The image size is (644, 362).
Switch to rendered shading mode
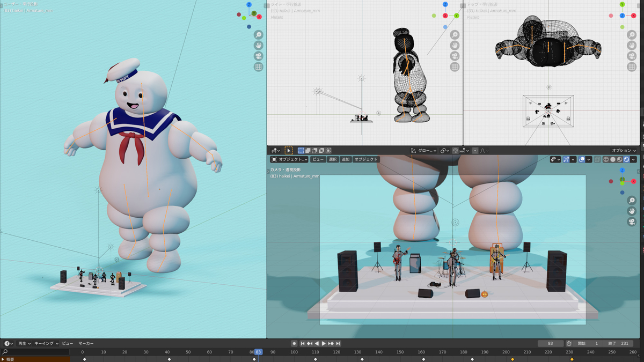[x=626, y=159]
